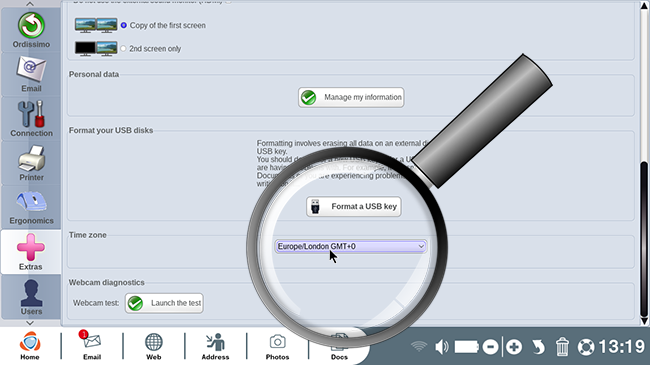The height and width of the screenshot is (365, 650).
Task: Open the Ergonomics settings section
Action: pos(31,207)
